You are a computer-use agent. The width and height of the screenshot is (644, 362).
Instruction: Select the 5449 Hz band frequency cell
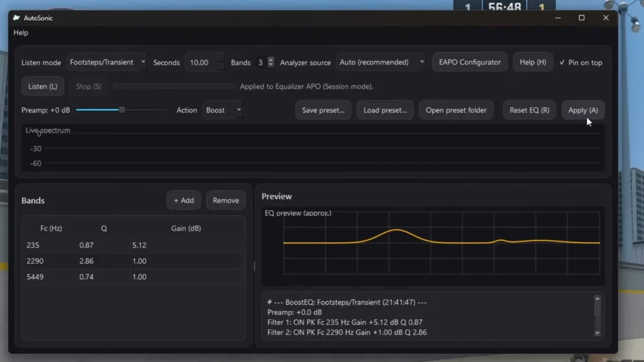(x=50, y=277)
